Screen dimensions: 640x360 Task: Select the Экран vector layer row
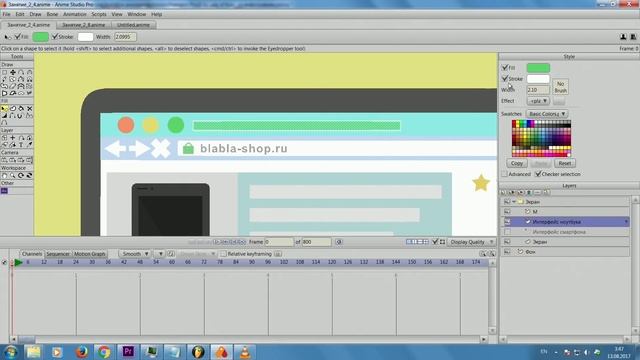[565, 242]
